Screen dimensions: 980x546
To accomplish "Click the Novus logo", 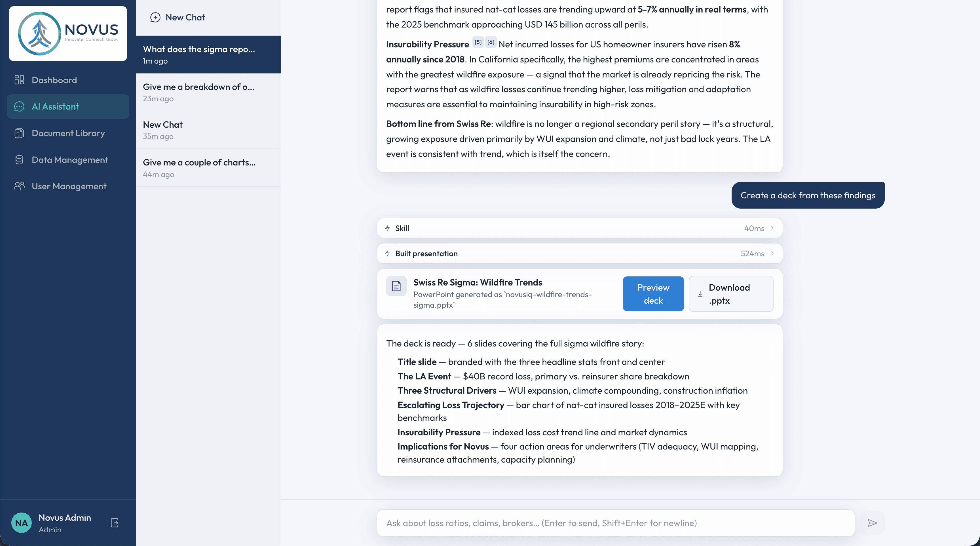I will [x=68, y=33].
